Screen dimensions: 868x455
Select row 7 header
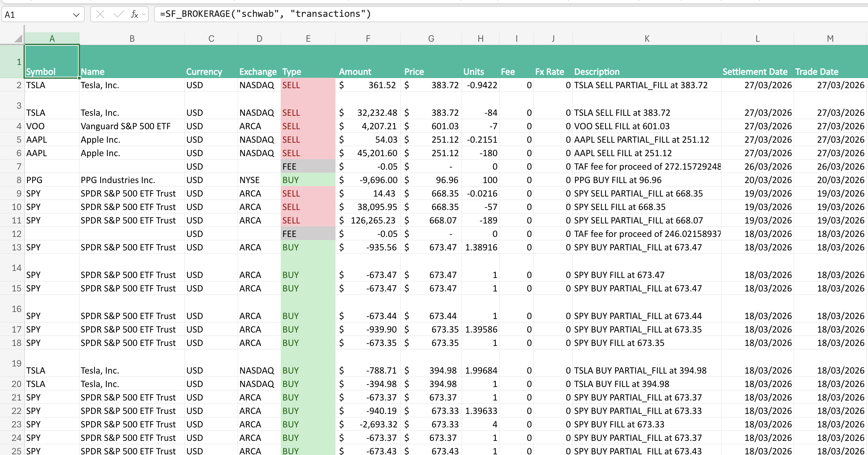tap(12, 166)
